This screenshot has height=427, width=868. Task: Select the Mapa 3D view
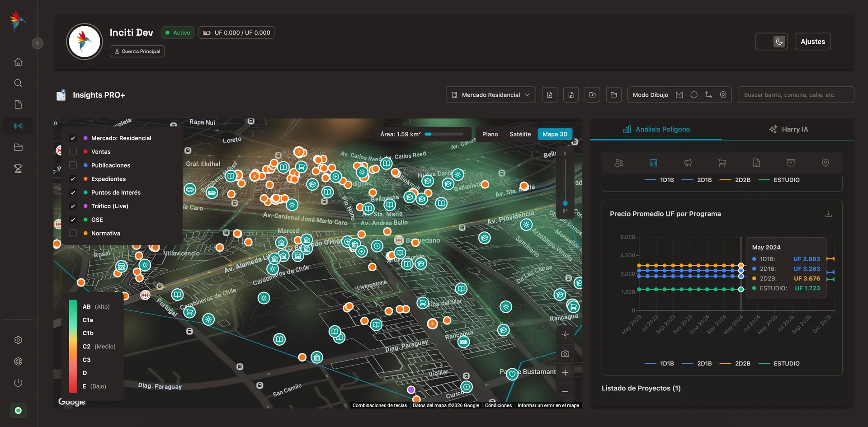click(555, 134)
